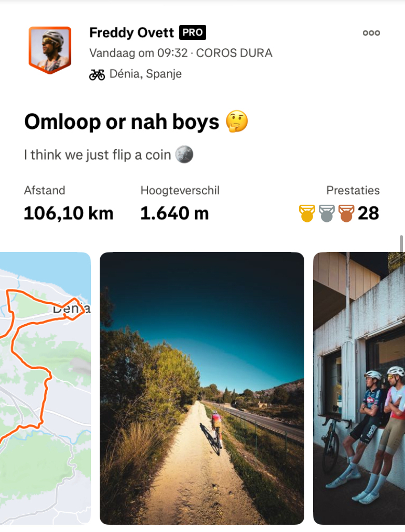405x532 pixels.
Task: Select the 106,10 km distance stat
Action: click(x=69, y=213)
